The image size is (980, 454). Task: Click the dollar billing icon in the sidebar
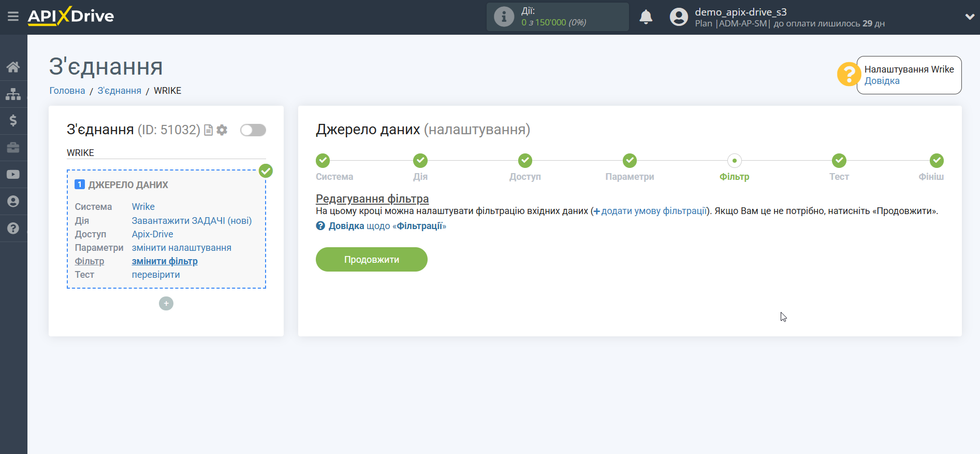click(x=13, y=121)
